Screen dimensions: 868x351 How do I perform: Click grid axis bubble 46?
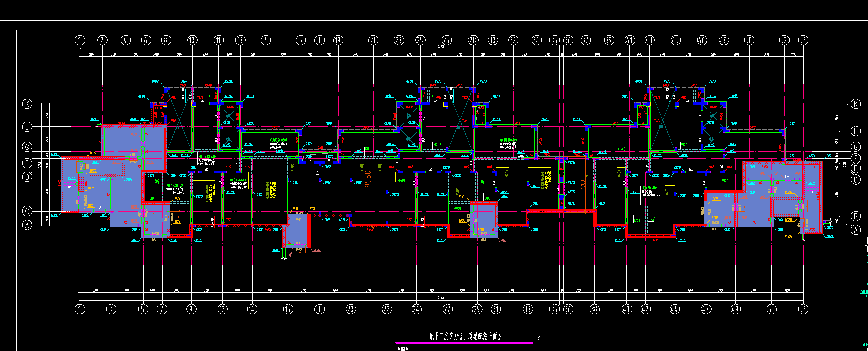pyautogui.click(x=702, y=40)
